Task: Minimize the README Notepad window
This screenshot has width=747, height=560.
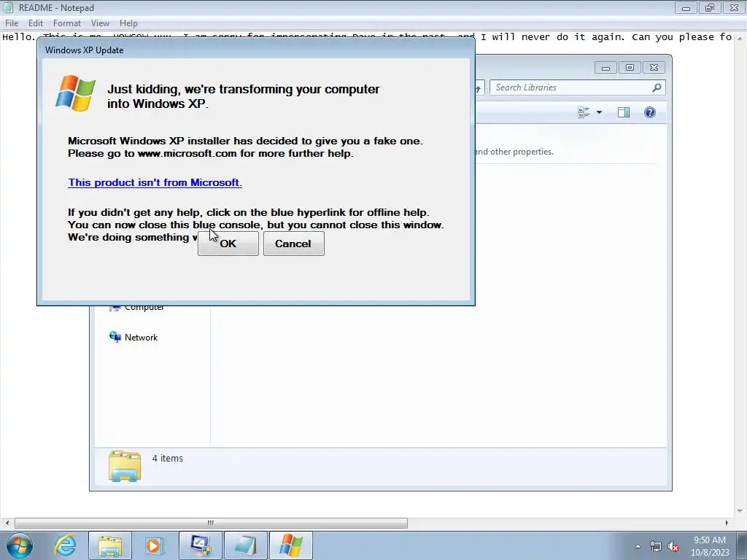Action: tap(686, 8)
